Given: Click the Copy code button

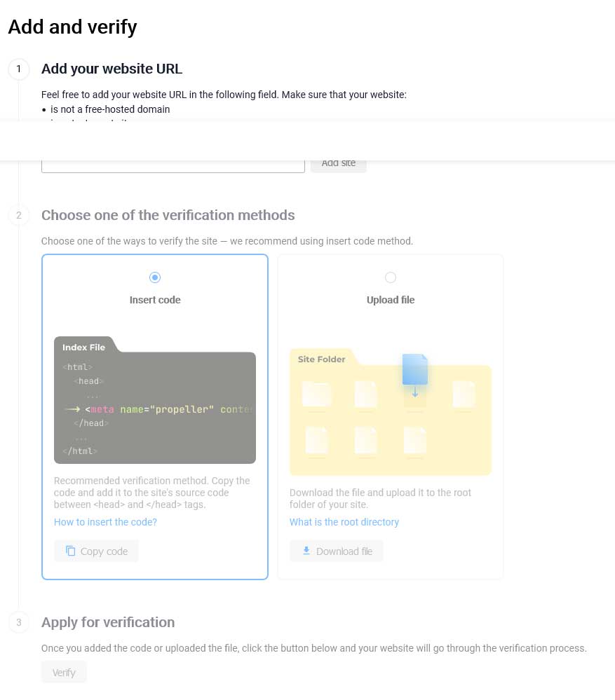Looking at the screenshot, I should pyautogui.click(x=97, y=551).
